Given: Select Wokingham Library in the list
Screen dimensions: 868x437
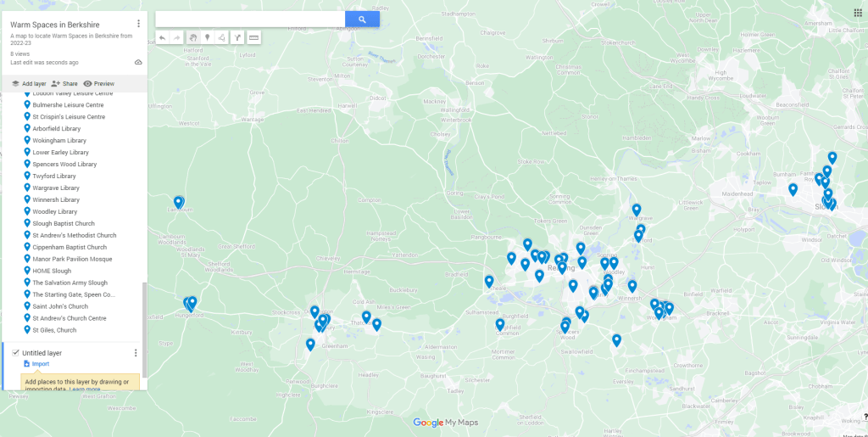Looking at the screenshot, I should point(59,140).
